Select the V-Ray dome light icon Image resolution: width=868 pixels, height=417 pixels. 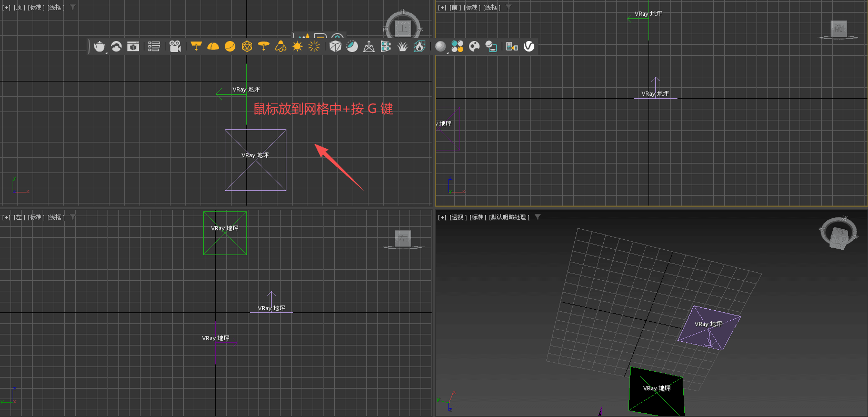click(x=213, y=47)
